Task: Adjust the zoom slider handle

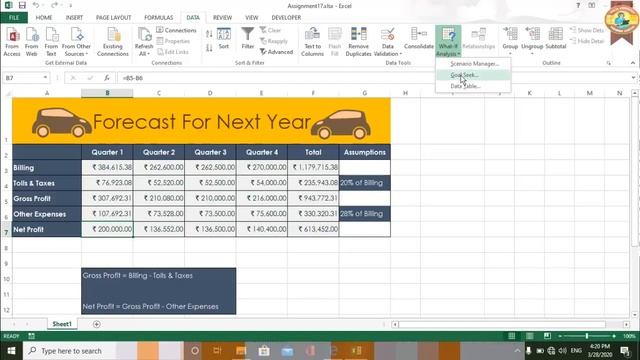Action: tap(587, 336)
